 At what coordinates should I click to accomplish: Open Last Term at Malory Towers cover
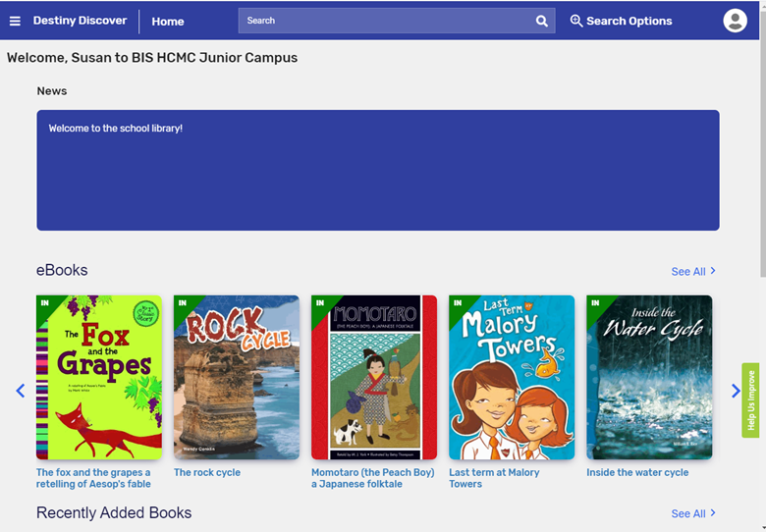pos(512,377)
